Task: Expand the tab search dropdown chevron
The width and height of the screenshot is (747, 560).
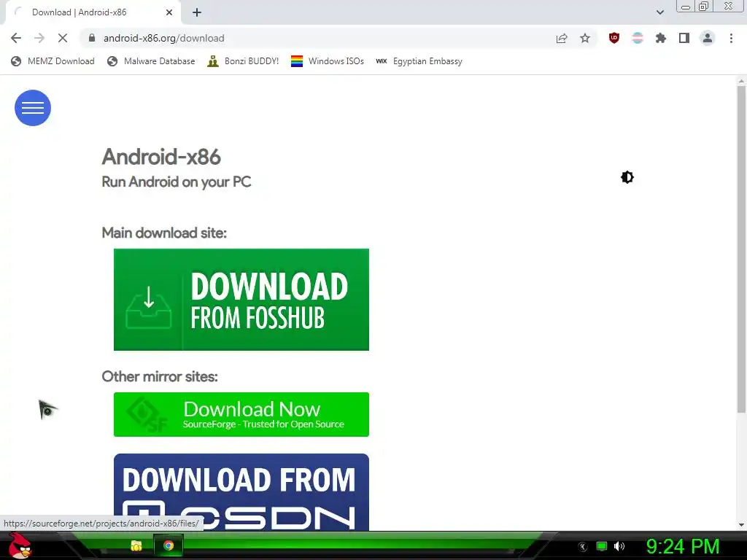Action: click(x=660, y=12)
